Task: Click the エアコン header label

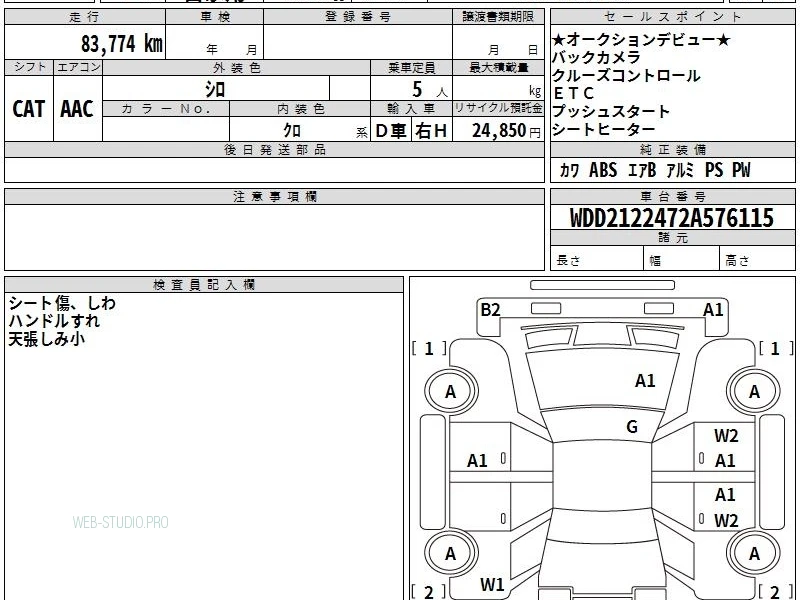Action: (x=79, y=67)
